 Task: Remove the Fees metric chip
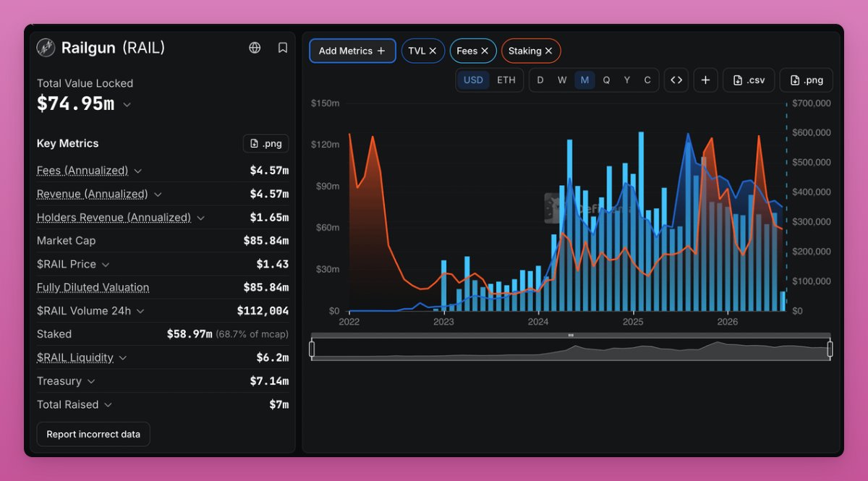485,51
